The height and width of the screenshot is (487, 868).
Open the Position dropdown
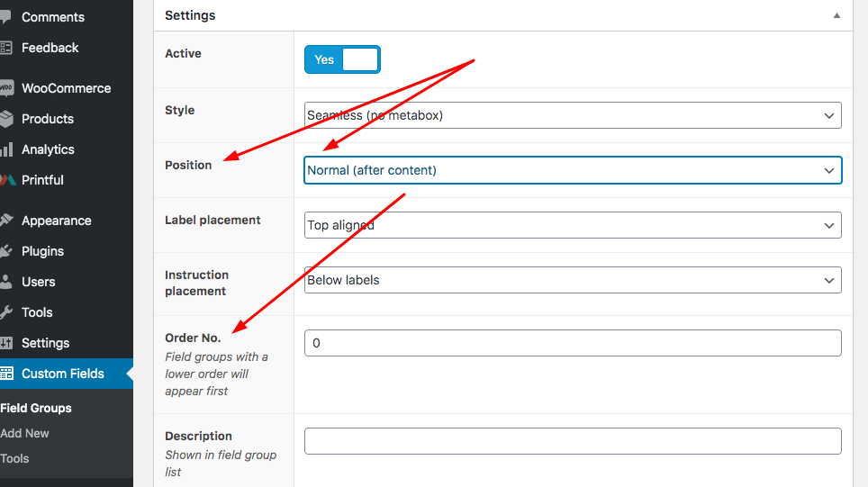pyautogui.click(x=573, y=170)
